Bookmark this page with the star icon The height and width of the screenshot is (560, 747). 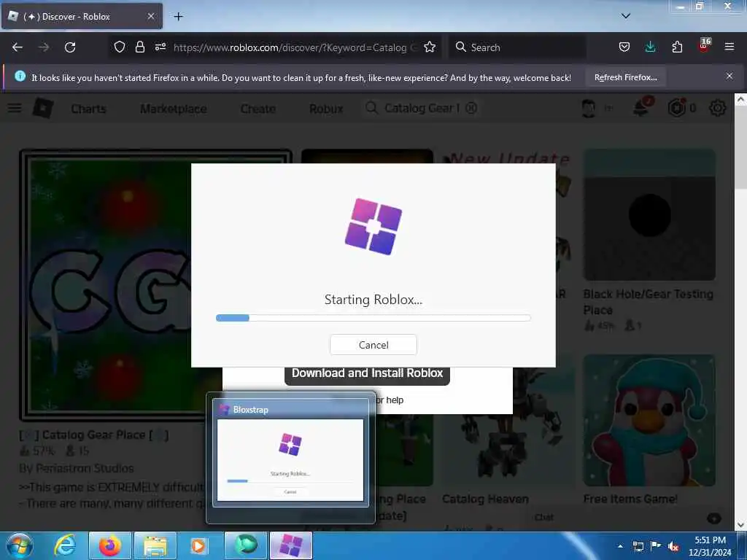pos(430,47)
